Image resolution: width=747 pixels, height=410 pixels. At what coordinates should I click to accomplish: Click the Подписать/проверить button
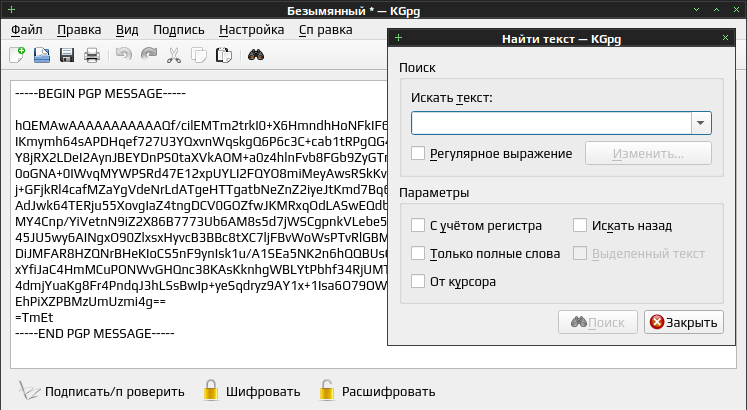102,391
